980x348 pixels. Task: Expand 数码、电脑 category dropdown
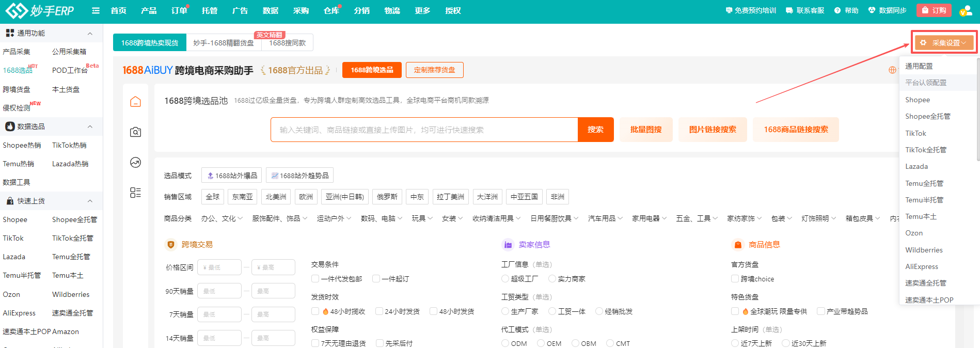click(x=382, y=218)
